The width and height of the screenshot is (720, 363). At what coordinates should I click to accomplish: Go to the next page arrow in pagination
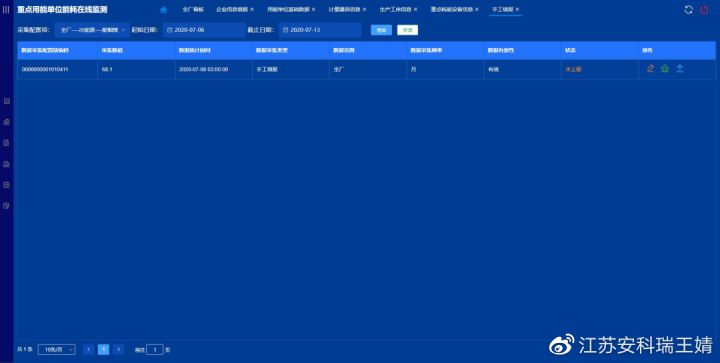click(x=118, y=350)
